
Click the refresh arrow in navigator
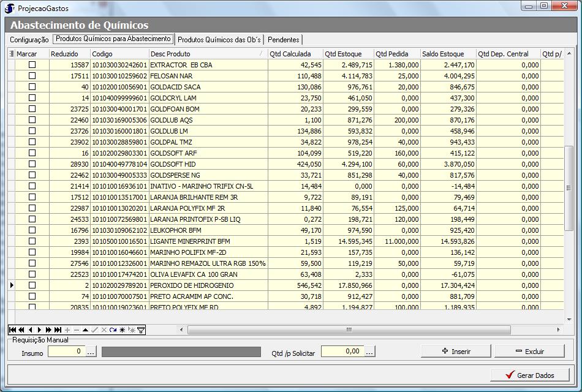coord(113,330)
